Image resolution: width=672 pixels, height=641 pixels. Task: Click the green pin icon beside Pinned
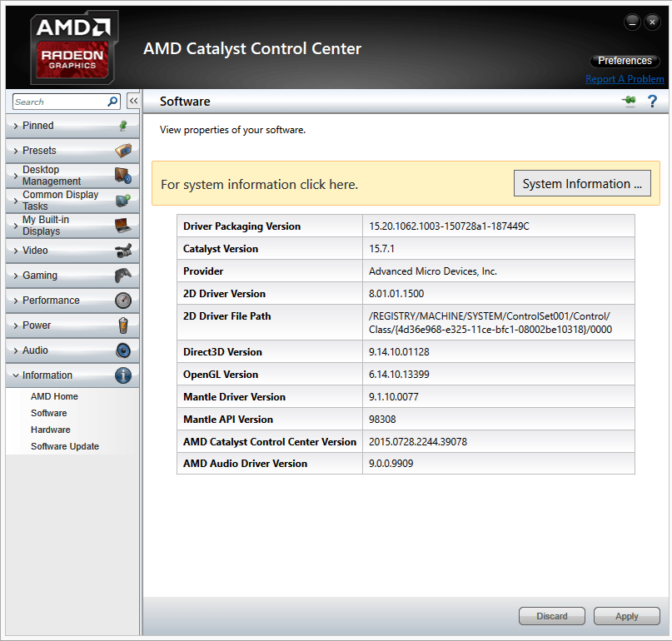123,126
